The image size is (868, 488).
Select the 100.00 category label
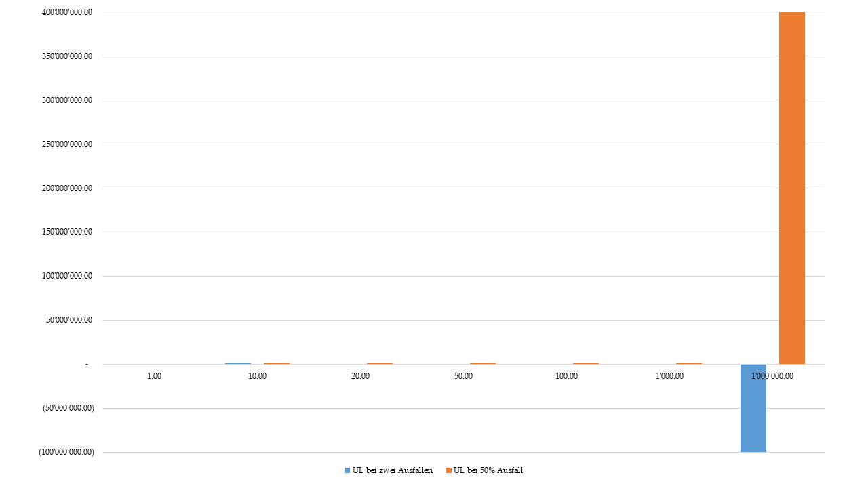[567, 376]
